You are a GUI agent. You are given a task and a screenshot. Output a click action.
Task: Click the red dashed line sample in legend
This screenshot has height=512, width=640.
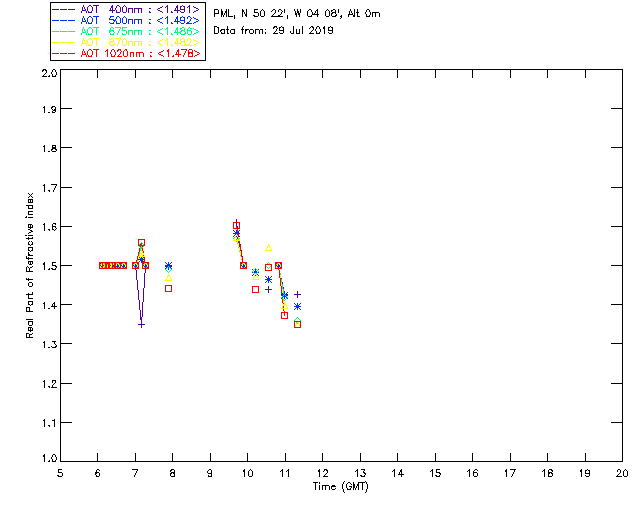(64, 53)
